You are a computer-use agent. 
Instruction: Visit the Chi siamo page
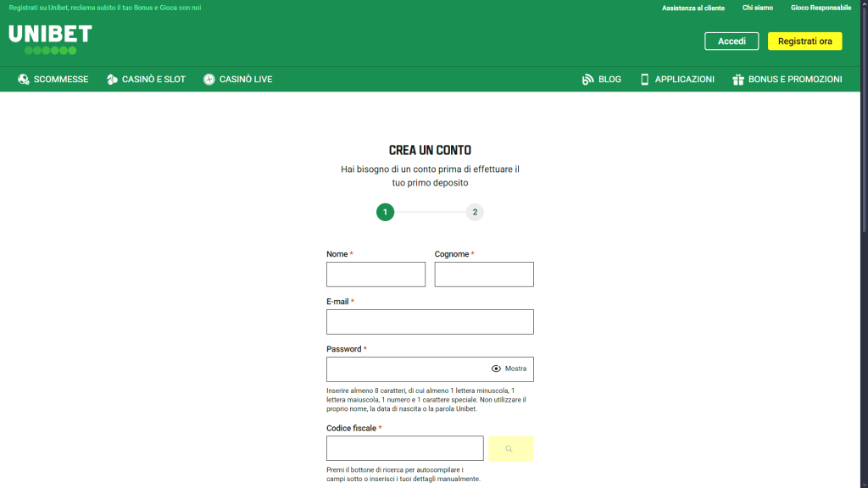pos(757,8)
